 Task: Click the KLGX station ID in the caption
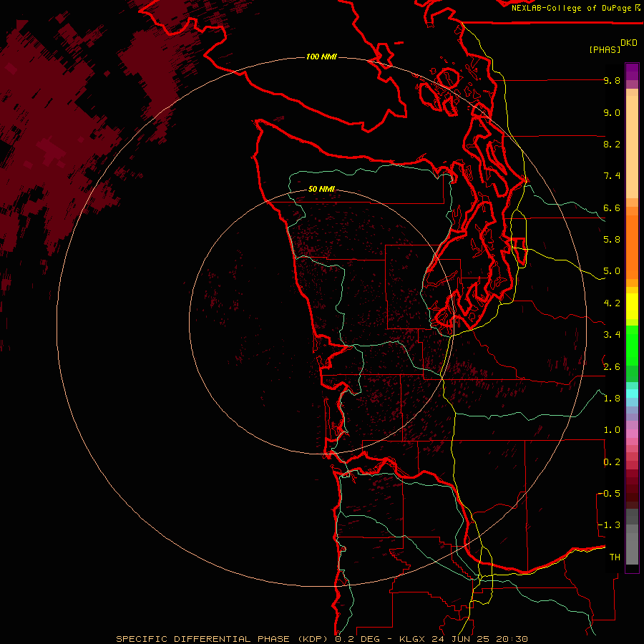[x=412, y=639]
